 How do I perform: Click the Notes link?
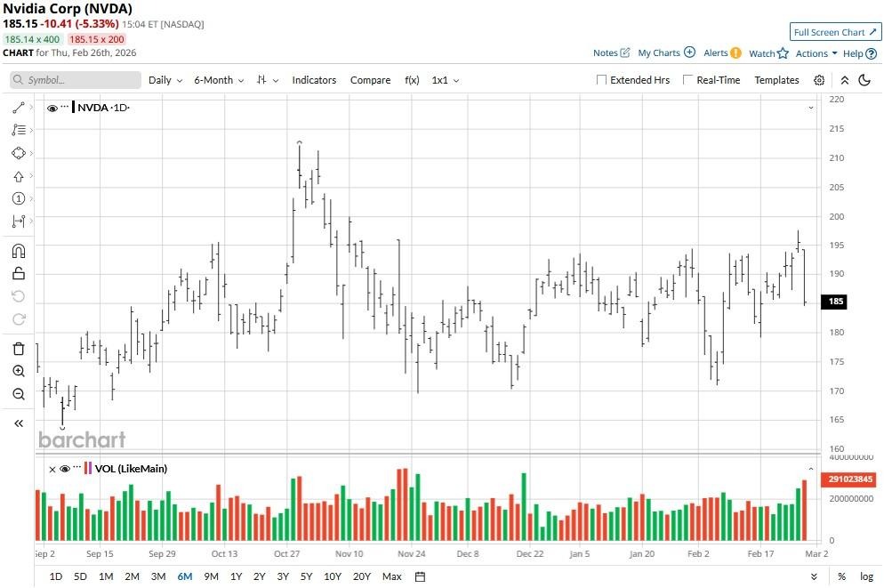pyautogui.click(x=605, y=53)
